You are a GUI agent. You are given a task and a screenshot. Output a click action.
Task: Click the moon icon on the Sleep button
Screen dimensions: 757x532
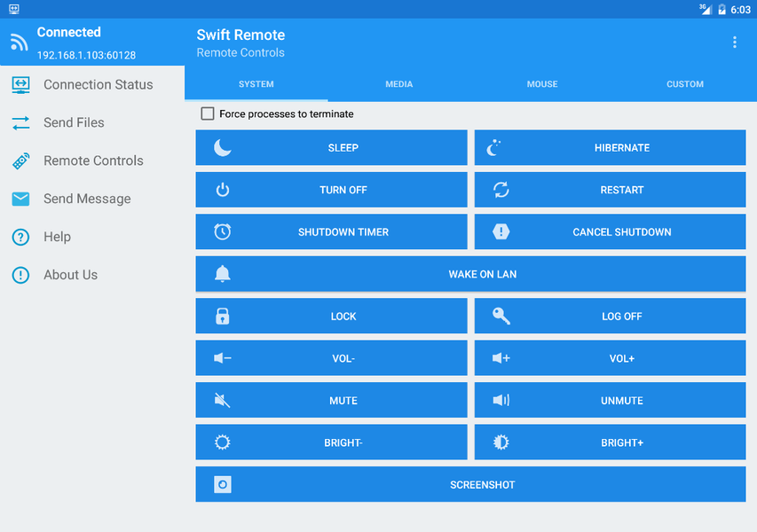point(222,147)
